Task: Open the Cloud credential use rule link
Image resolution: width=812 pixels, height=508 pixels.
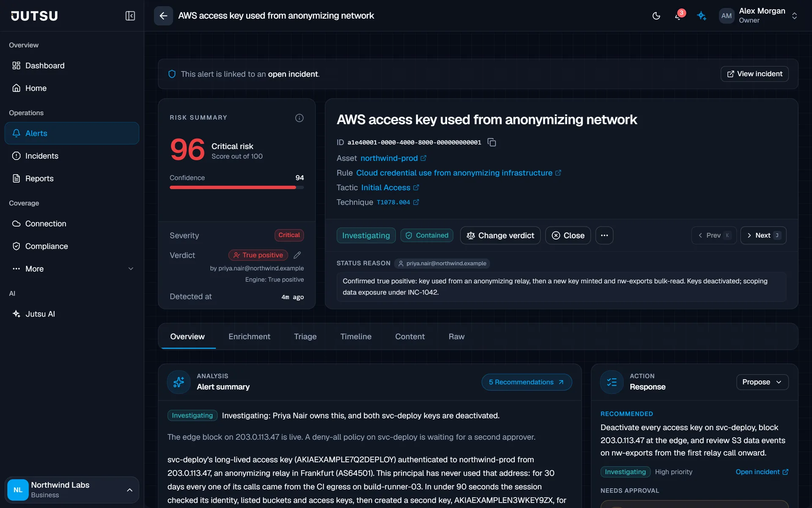Action: tap(458, 173)
